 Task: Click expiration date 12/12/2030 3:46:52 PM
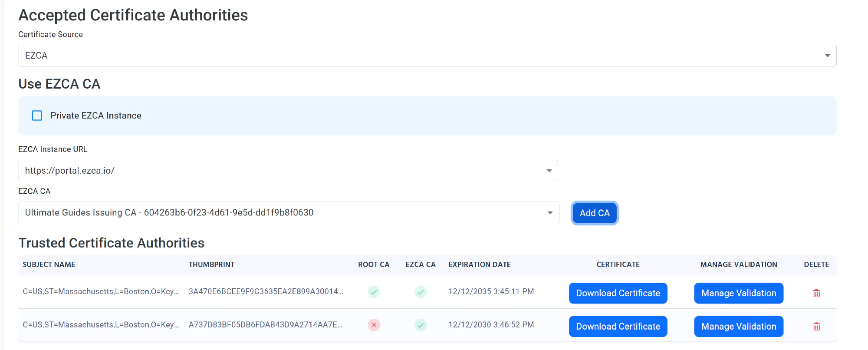[491, 325]
